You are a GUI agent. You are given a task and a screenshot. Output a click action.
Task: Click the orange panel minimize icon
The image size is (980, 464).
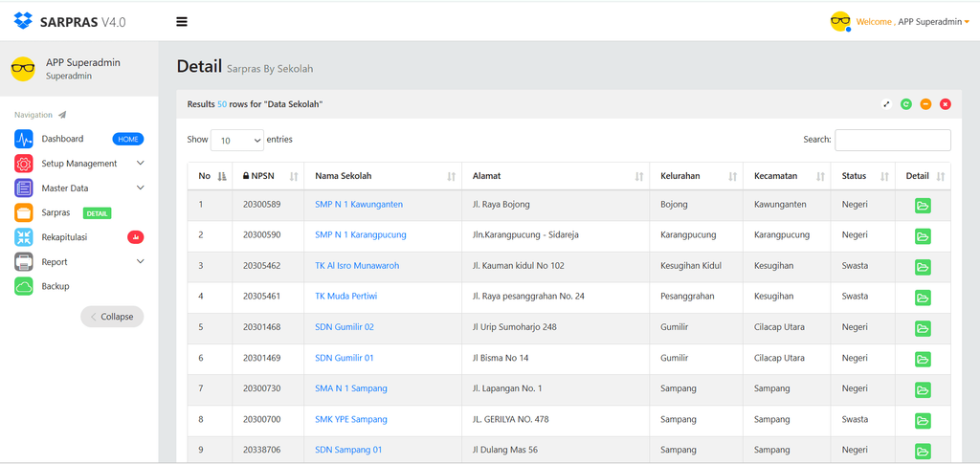point(925,104)
